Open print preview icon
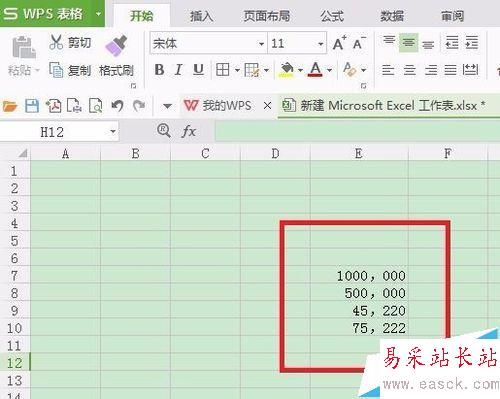The height and width of the screenshot is (399, 500). pyautogui.click(x=96, y=106)
